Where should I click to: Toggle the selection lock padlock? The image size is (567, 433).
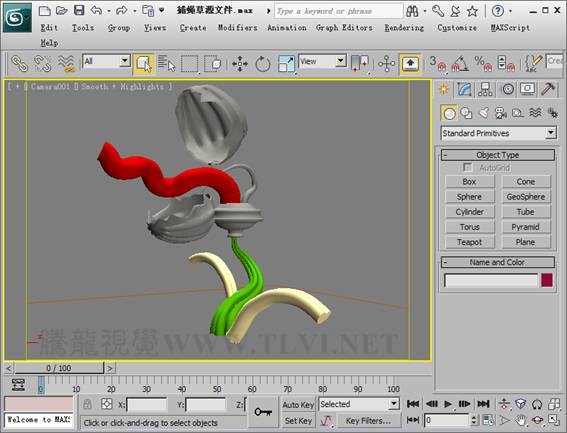(x=87, y=404)
